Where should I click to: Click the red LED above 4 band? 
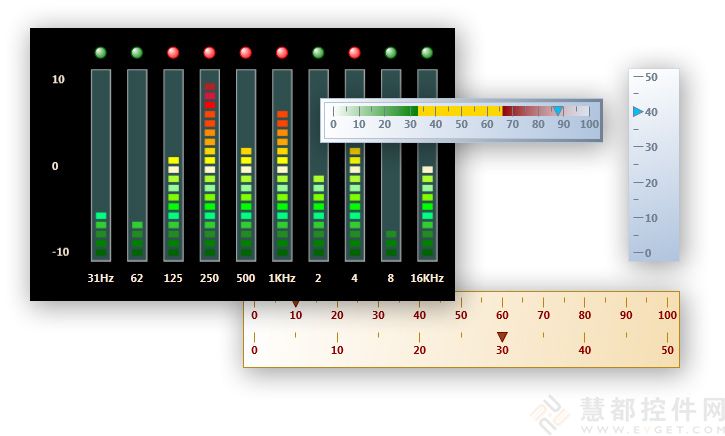click(x=354, y=52)
